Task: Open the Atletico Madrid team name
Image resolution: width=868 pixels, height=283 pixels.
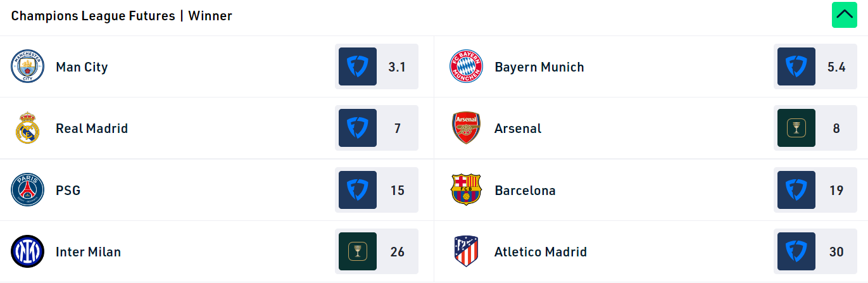Action: coord(540,252)
